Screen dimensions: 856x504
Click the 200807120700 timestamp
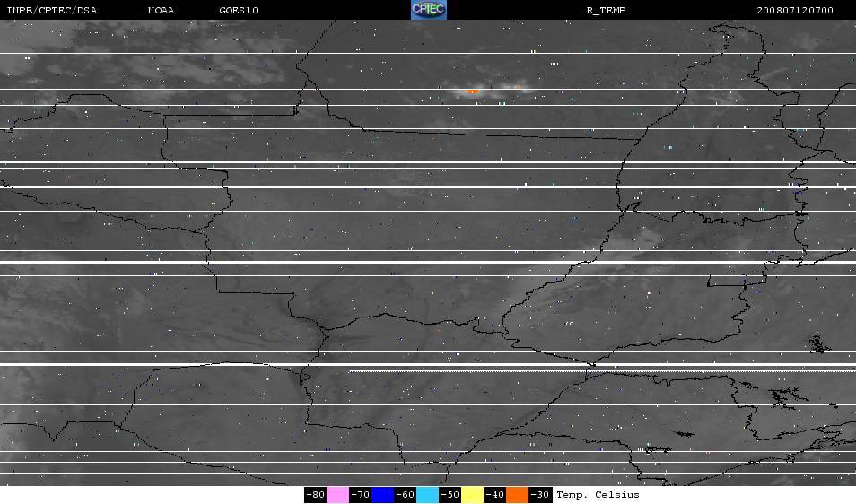[795, 11]
